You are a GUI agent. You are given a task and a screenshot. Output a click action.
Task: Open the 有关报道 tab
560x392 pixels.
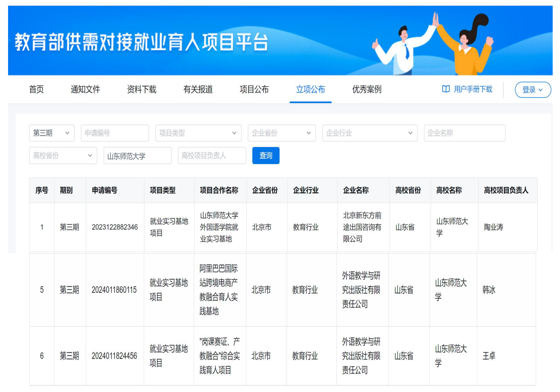[x=198, y=89]
